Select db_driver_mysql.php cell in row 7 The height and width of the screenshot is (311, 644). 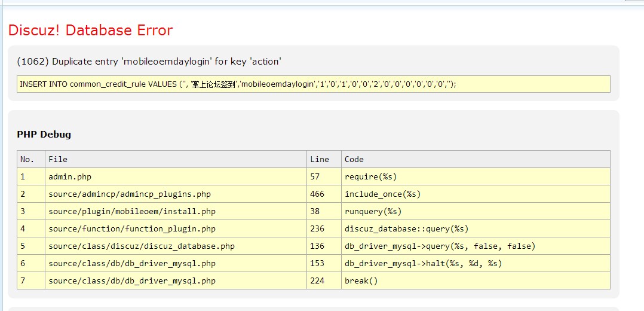coord(176,280)
